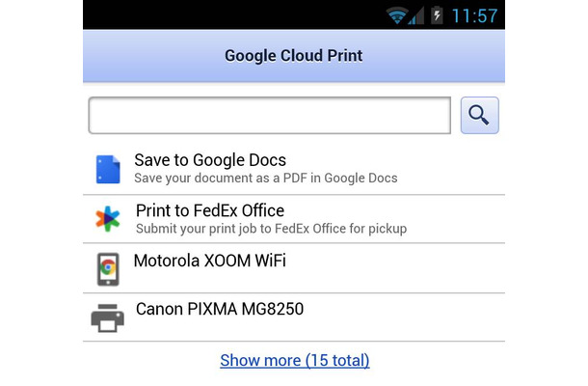Tap the cellular signal strength icon
This screenshot has width=588, height=386.
tap(416, 15)
